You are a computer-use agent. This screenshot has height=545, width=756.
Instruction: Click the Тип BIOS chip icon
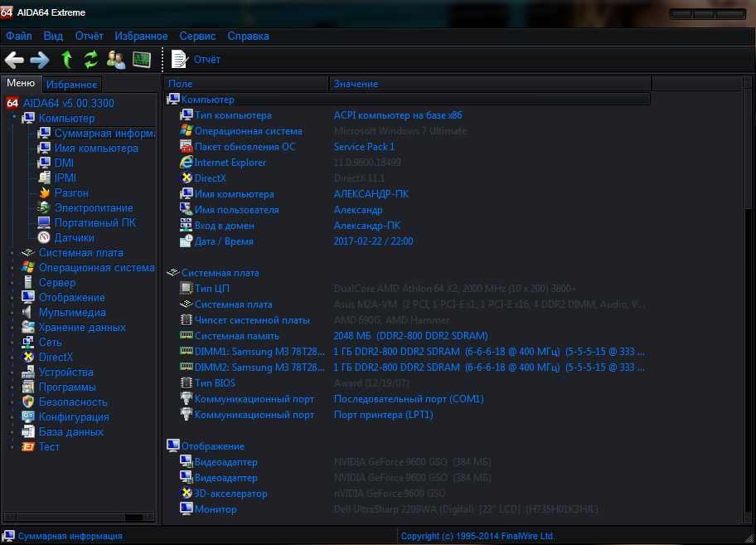click(x=187, y=383)
